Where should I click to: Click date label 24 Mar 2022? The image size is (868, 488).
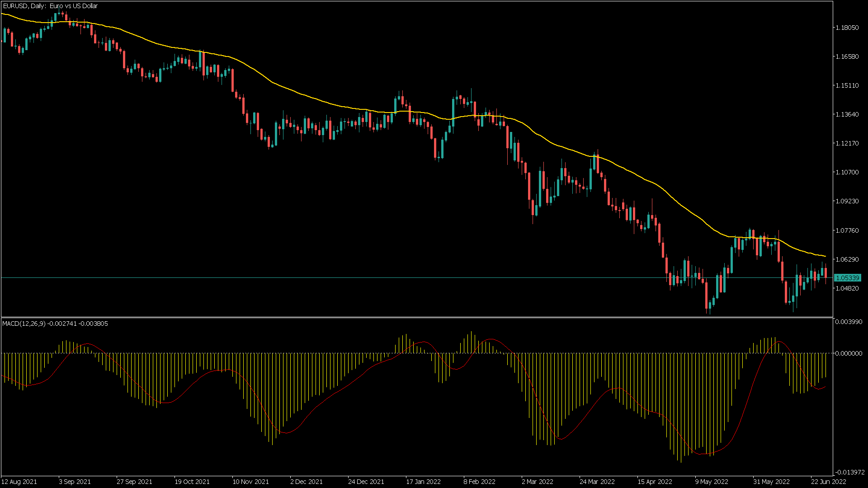(597, 482)
